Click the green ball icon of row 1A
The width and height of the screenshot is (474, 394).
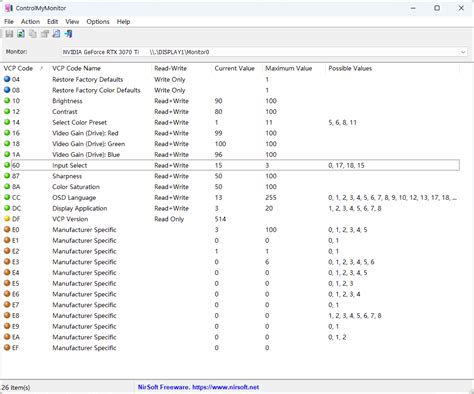click(x=7, y=154)
